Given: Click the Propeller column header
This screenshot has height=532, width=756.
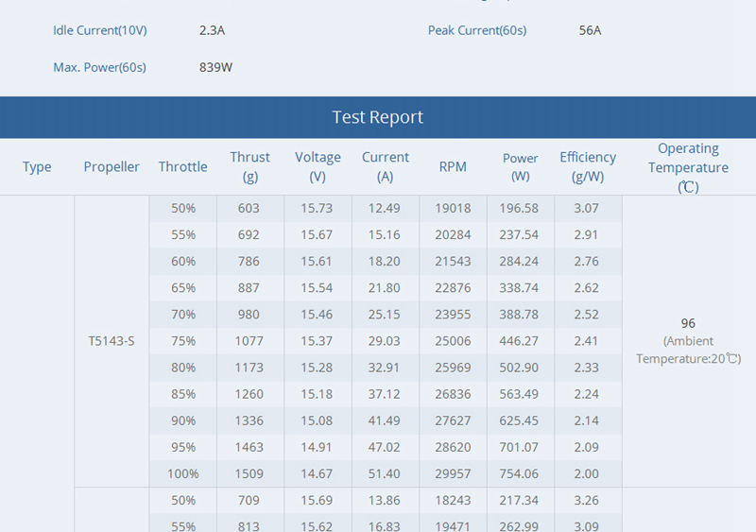Looking at the screenshot, I should point(112,167).
